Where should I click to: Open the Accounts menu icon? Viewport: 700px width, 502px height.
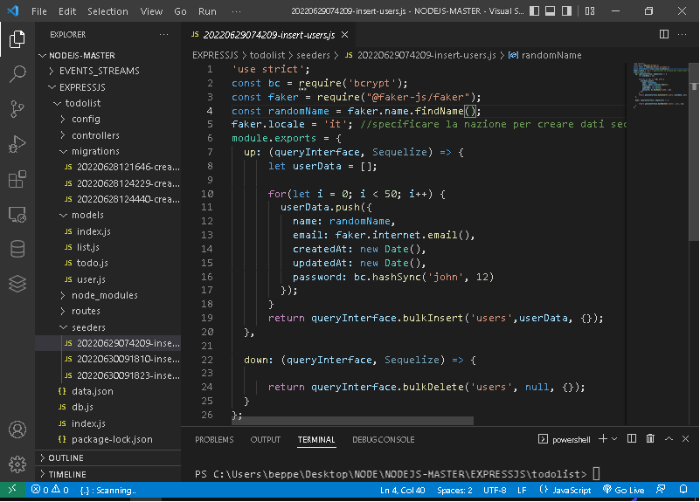pos(17,430)
